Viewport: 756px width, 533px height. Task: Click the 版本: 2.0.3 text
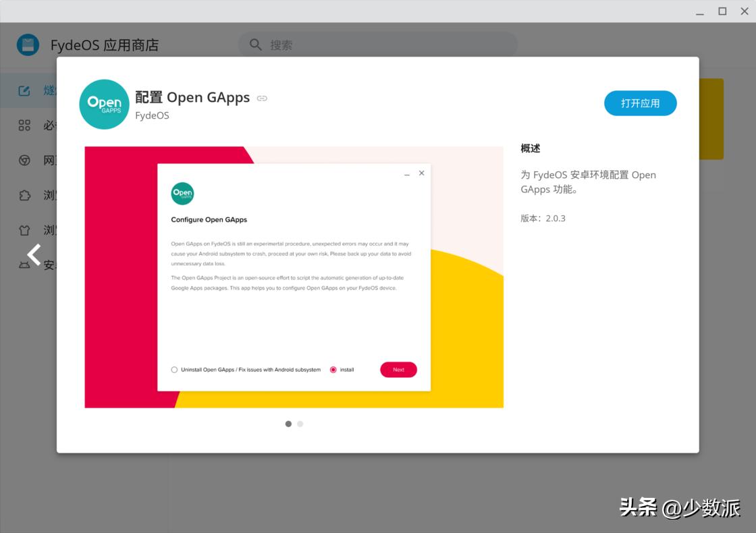(x=543, y=219)
